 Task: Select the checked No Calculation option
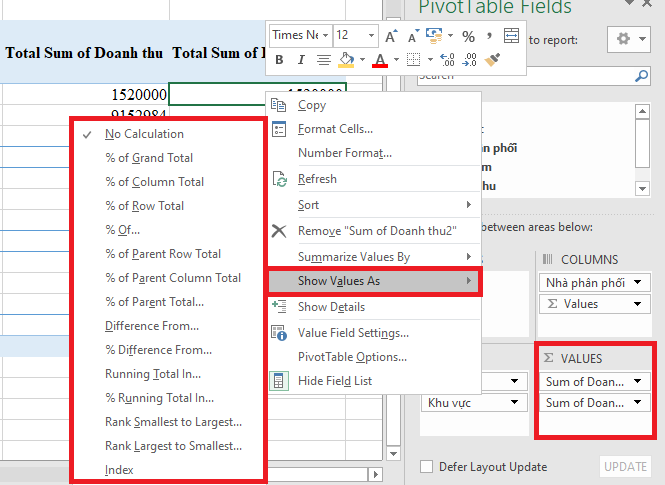(x=144, y=134)
